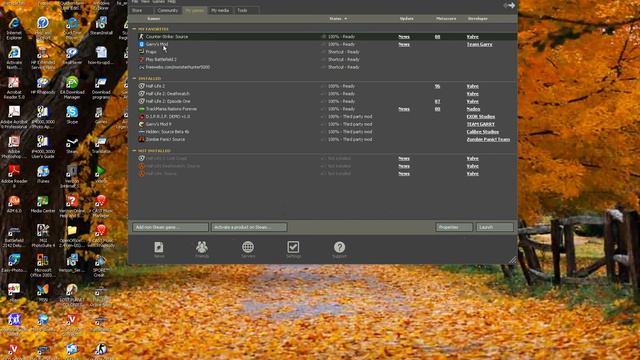This screenshot has width=640, height=360.
Task: Select the D.I.P.R.I.P. DEMO row
Action: pos(323,116)
